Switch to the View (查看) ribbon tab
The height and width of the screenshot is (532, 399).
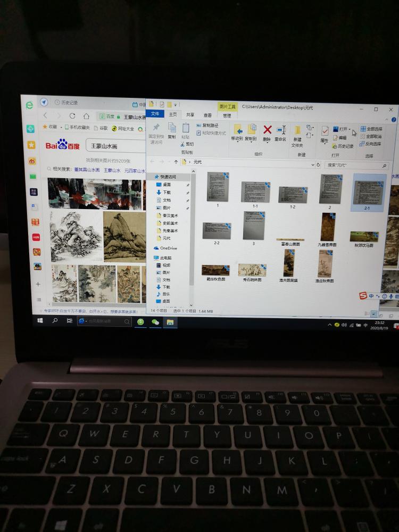[x=207, y=115]
